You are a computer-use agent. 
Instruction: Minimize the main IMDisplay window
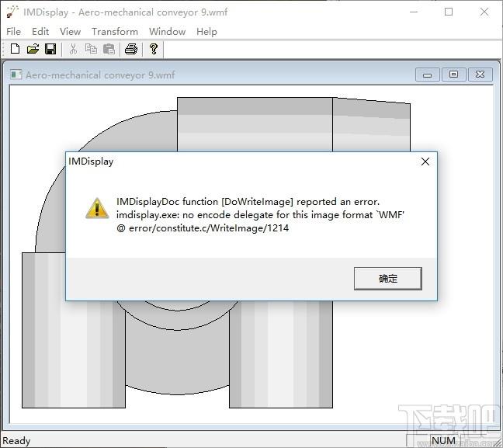tap(414, 12)
